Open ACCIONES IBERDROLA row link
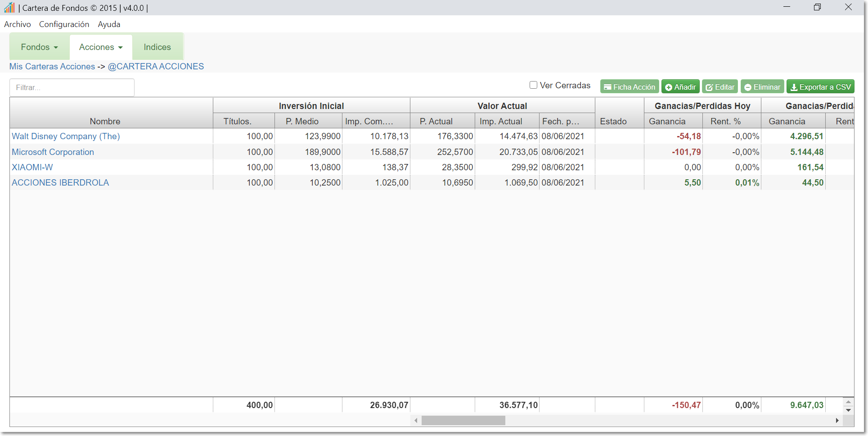868x436 pixels. [x=60, y=183]
